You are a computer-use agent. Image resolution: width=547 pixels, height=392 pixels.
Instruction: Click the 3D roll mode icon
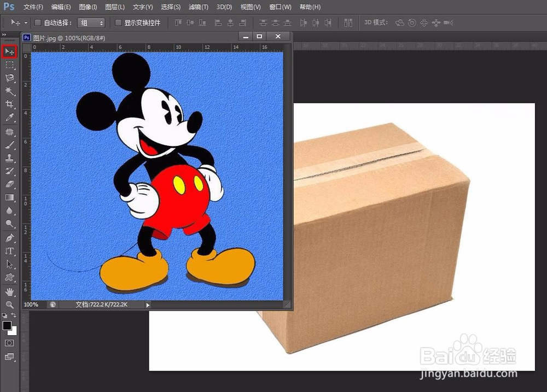coord(412,22)
